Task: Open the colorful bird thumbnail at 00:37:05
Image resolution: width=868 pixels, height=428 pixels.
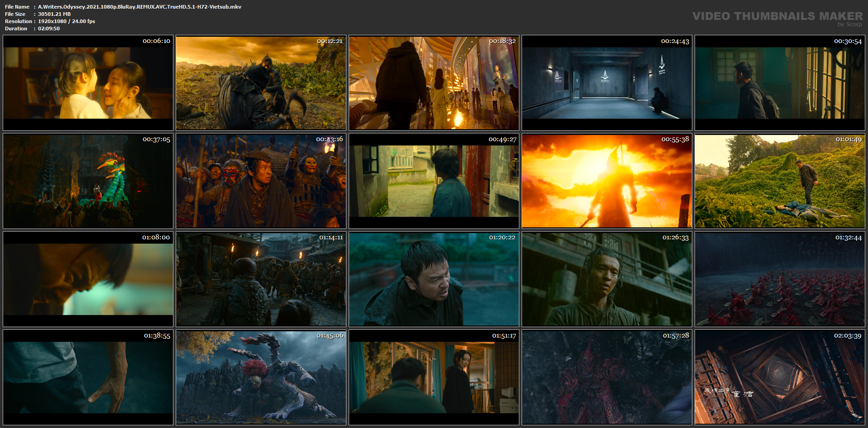Action: coord(88,181)
